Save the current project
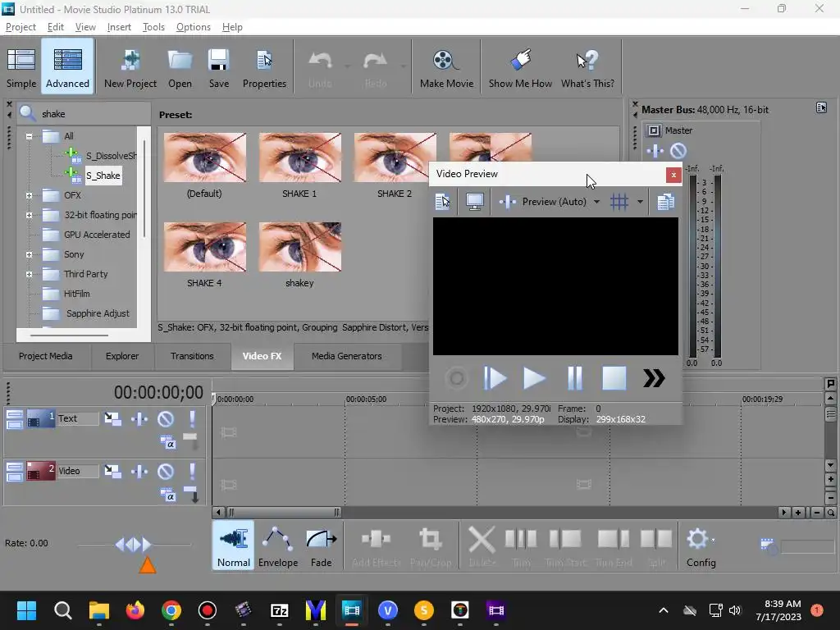The width and height of the screenshot is (840, 630). click(x=218, y=68)
